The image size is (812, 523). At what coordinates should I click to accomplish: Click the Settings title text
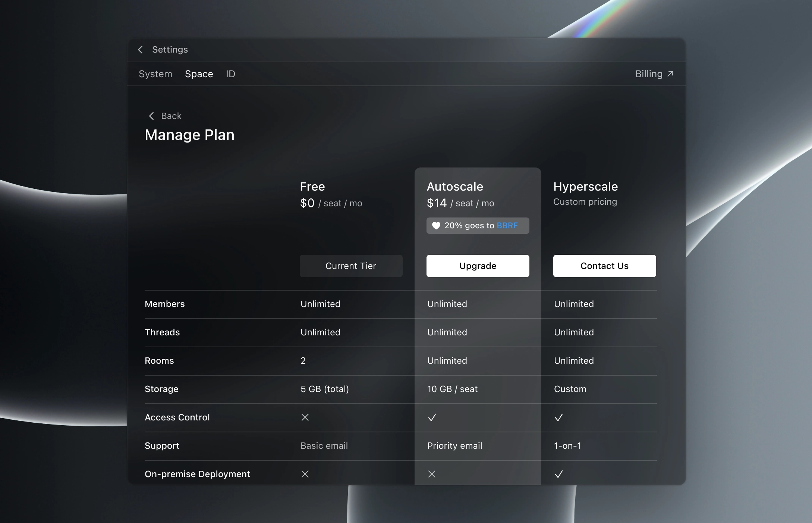(x=170, y=50)
